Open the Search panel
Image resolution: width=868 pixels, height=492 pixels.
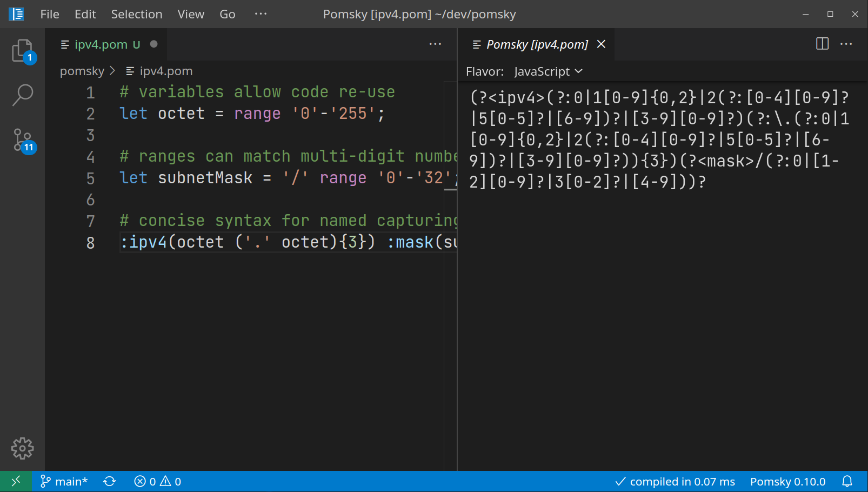[22, 95]
